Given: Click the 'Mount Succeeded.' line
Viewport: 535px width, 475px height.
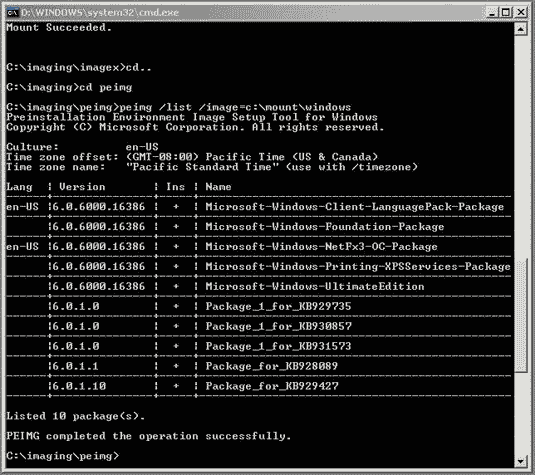Looking at the screenshot, I should [x=59, y=27].
